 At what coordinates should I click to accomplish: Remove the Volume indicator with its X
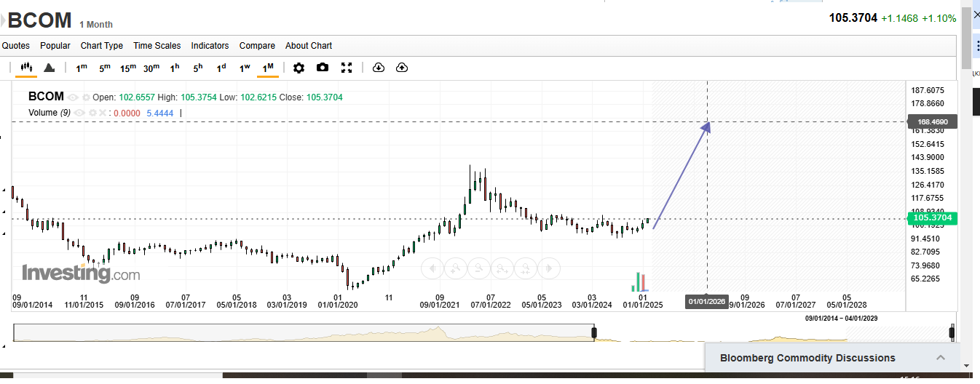click(x=103, y=113)
